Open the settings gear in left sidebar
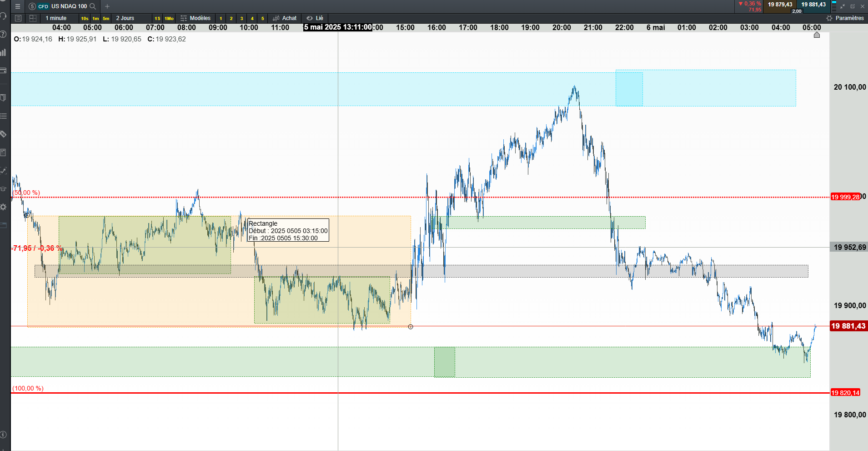 point(3,207)
